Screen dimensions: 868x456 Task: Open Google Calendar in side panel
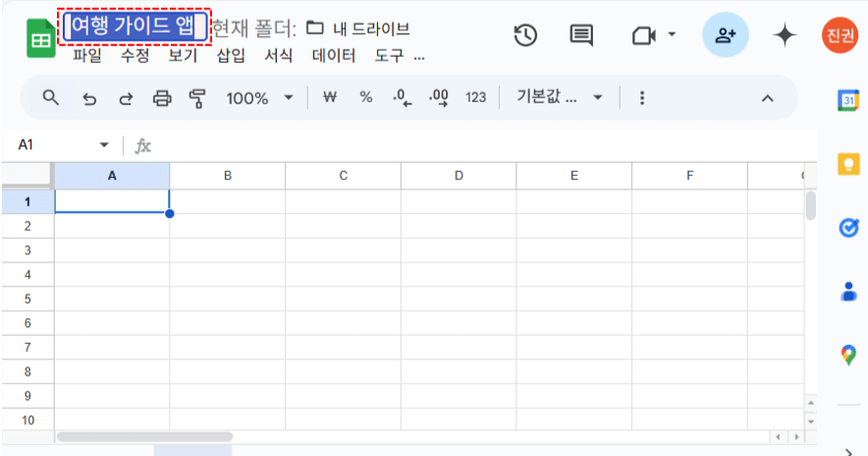pos(848,100)
